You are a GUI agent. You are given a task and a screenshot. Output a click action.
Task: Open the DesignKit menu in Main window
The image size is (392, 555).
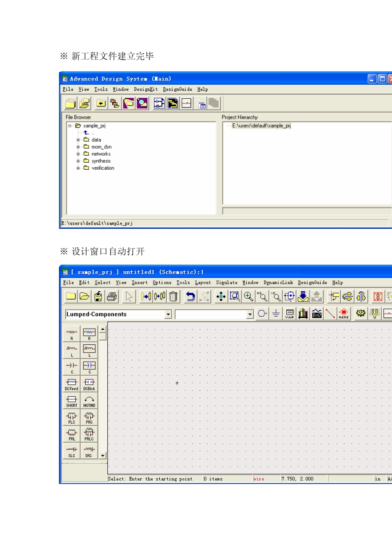point(146,90)
